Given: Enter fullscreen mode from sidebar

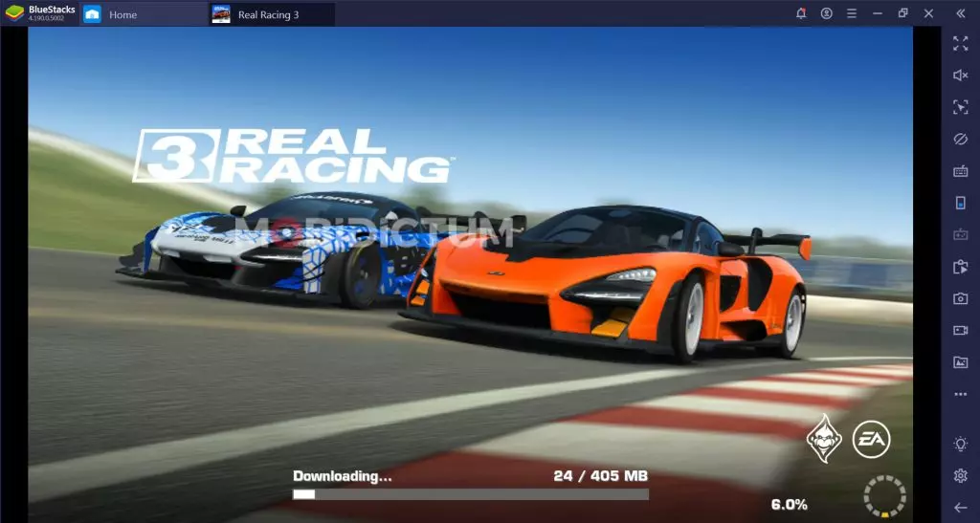Looking at the screenshot, I should [960, 43].
